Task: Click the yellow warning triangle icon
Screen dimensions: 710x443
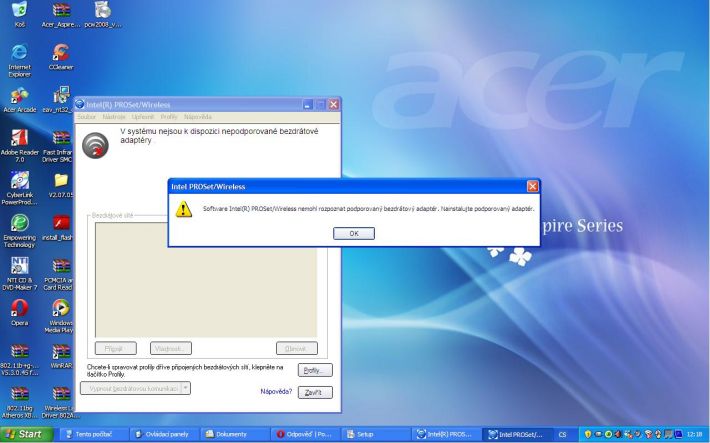Action: (183, 209)
